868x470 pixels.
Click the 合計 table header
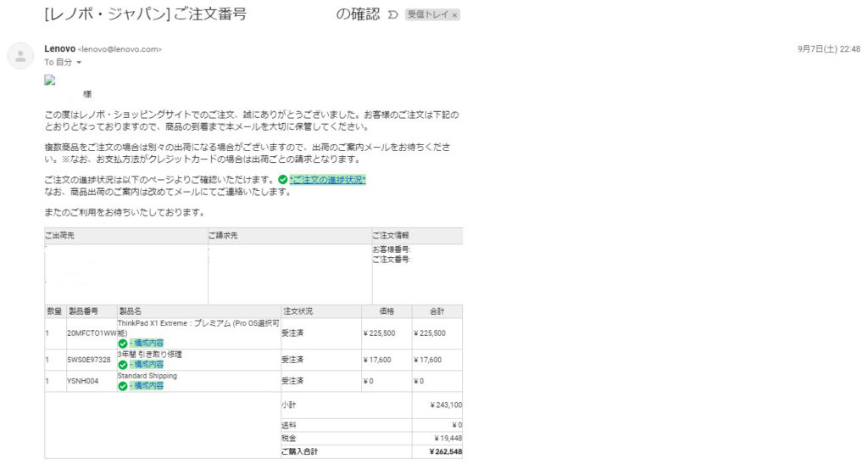[437, 311]
